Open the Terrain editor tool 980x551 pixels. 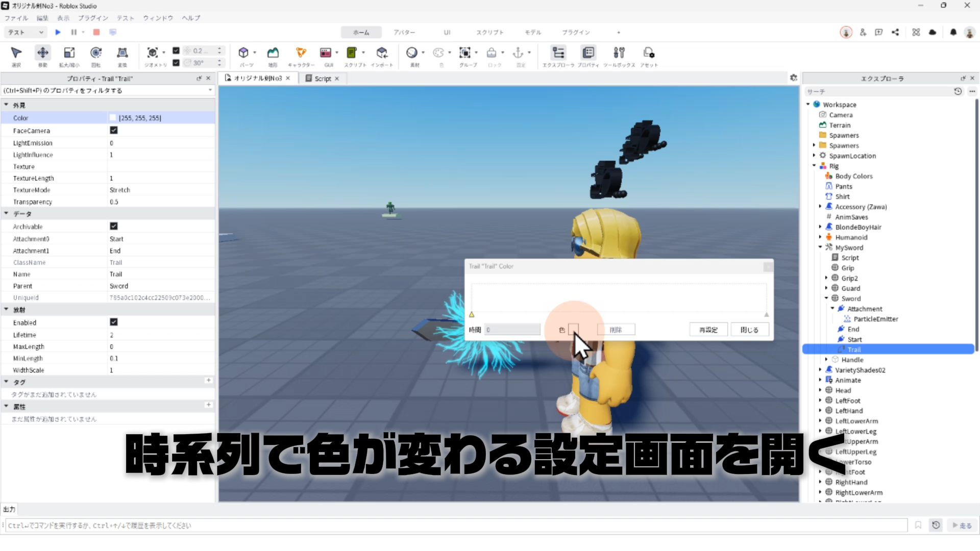pos(273,53)
